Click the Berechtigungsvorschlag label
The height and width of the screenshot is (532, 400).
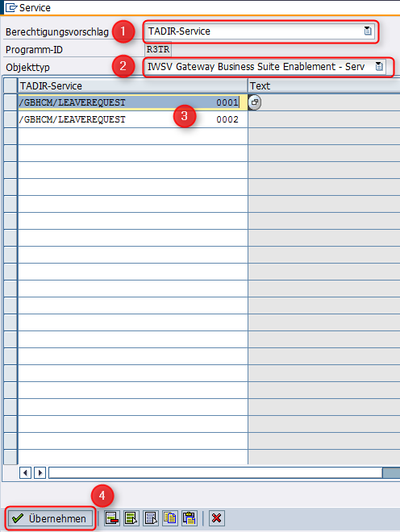point(57,32)
